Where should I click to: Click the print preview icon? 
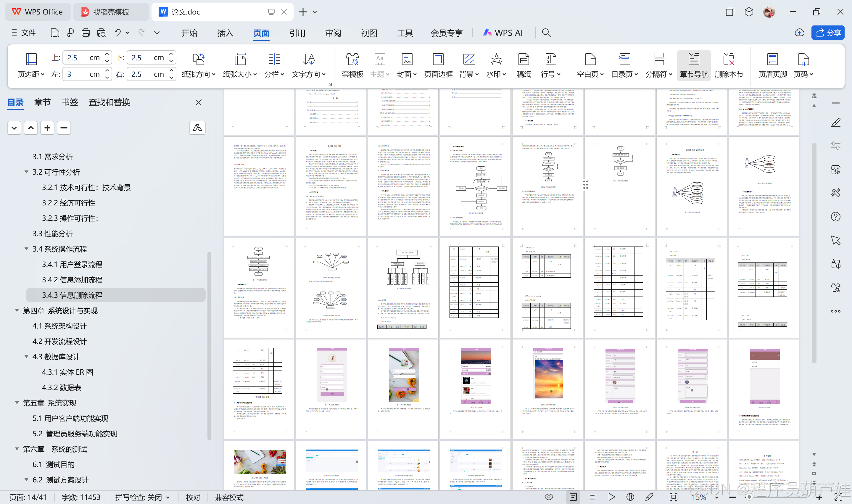[101, 33]
